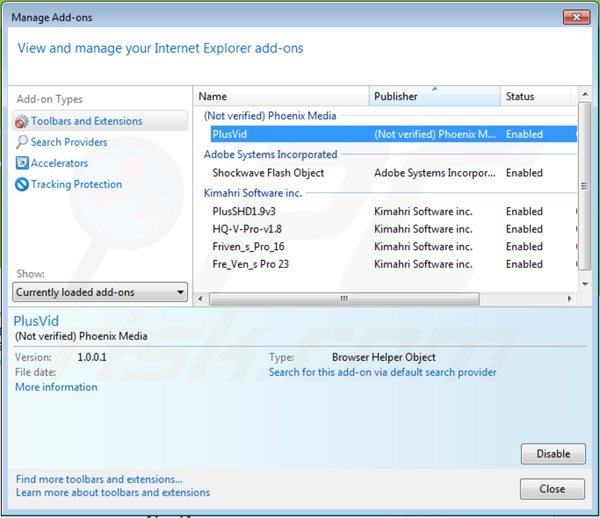The height and width of the screenshot is (518, 600).
Task: Click the Accelerators arrow icon
Action: [22, 163]
